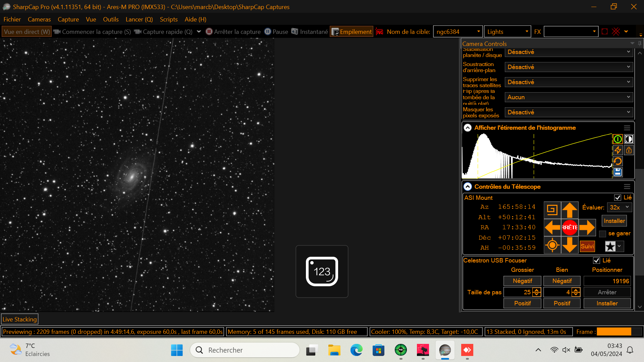Open Microsoft Edge from taskbar

point(356,350)
